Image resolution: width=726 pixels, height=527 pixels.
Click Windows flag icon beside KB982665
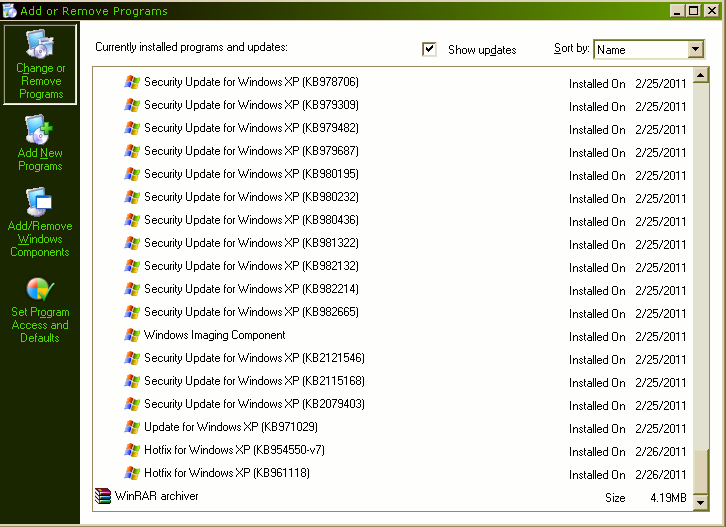coord(132,312)
